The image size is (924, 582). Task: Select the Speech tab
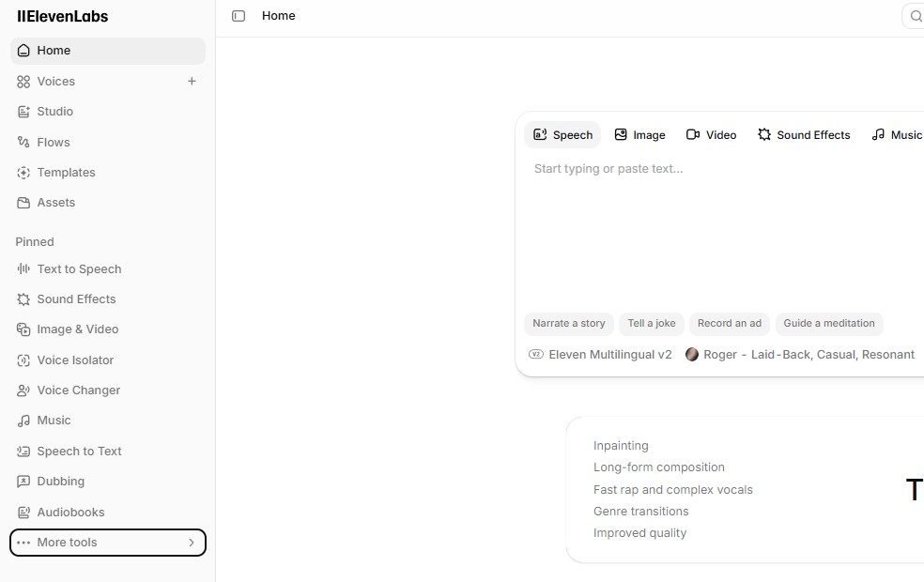click(562, 135)
